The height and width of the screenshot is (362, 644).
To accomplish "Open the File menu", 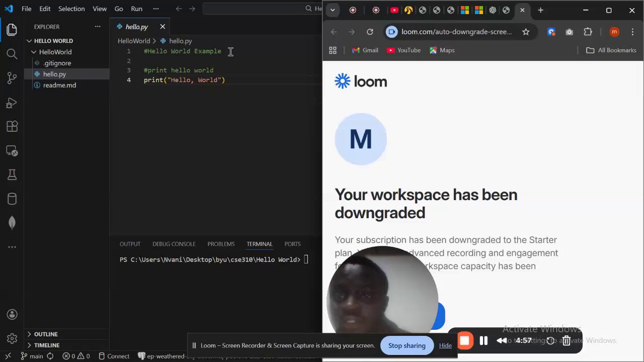I will 27,9.
